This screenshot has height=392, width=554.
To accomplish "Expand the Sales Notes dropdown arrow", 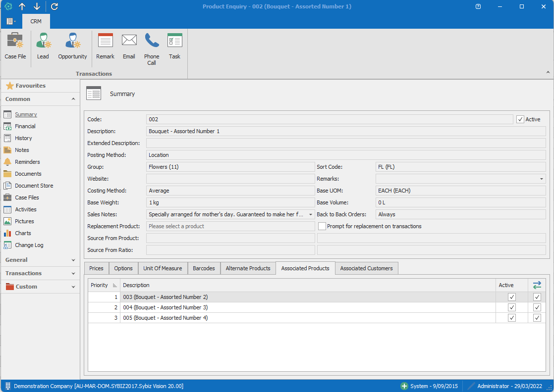I will (310, 214).
